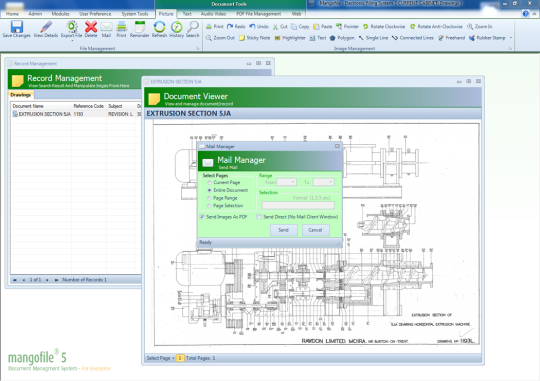
Task: Select the Highlighter tool
Action: 290,38
